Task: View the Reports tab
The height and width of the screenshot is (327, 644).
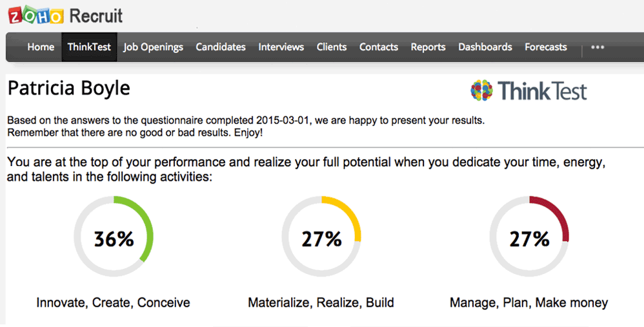Action: click(x=428, y=47)
